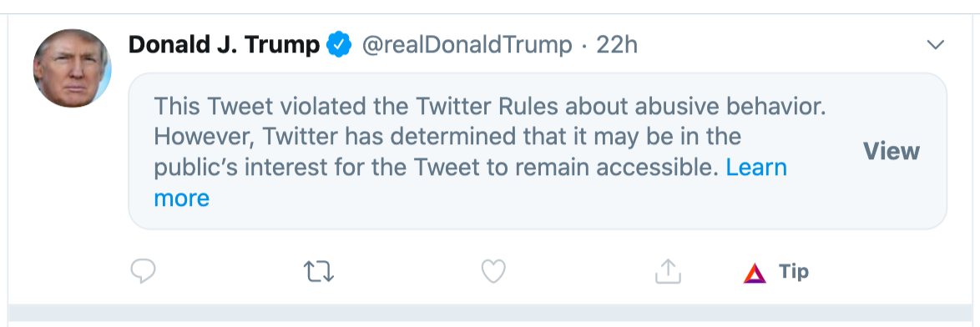Retweet this hidden tweet
980x327 pixels.
point(319,272)
